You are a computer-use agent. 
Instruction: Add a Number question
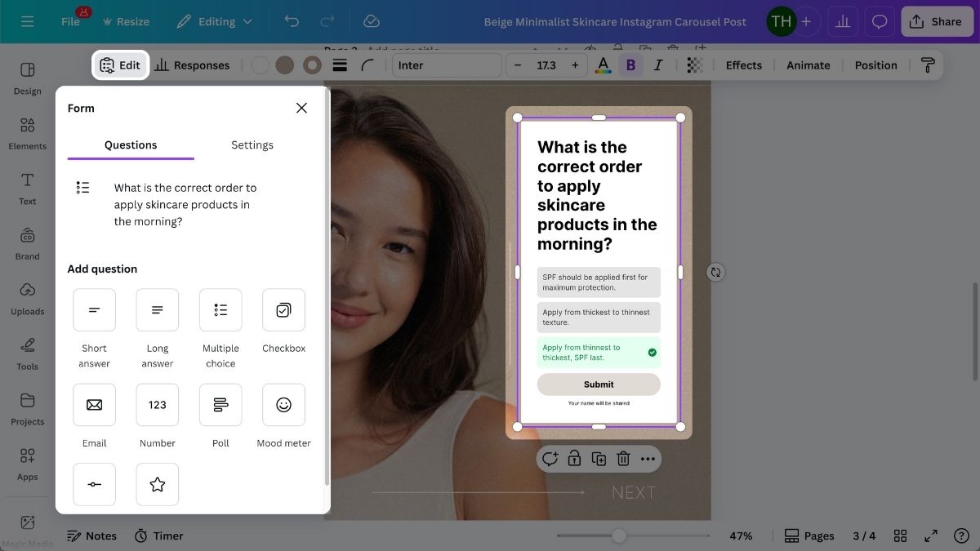[158, 405]
